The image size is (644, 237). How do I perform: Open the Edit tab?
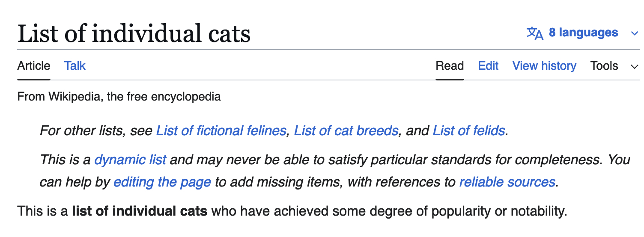(x=488, y=66)
